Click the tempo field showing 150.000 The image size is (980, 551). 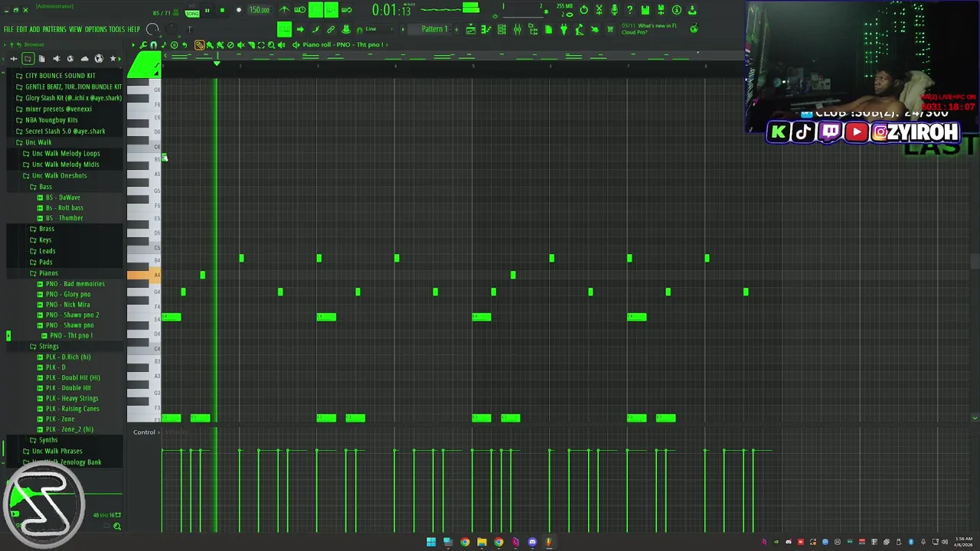260,10
